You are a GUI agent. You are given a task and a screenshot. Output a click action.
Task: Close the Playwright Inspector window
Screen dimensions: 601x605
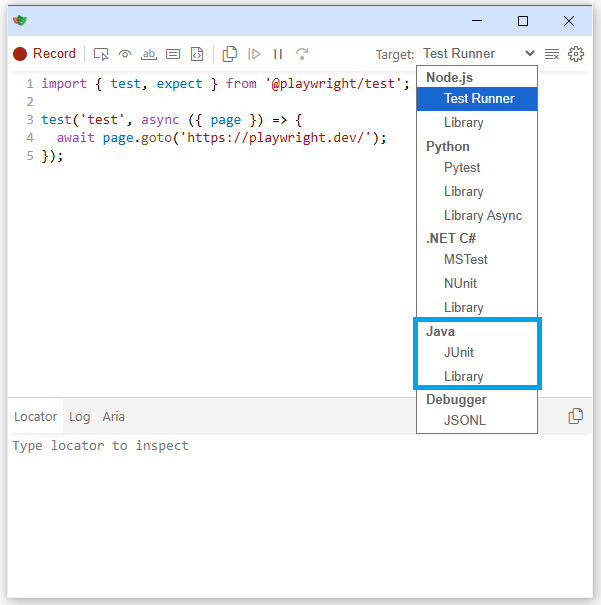569,21
